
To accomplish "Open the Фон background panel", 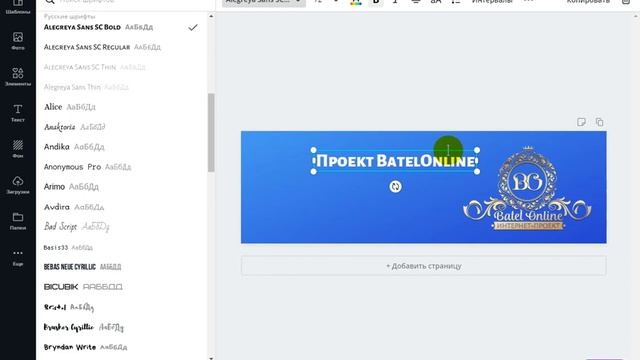I will click(18, 149).
